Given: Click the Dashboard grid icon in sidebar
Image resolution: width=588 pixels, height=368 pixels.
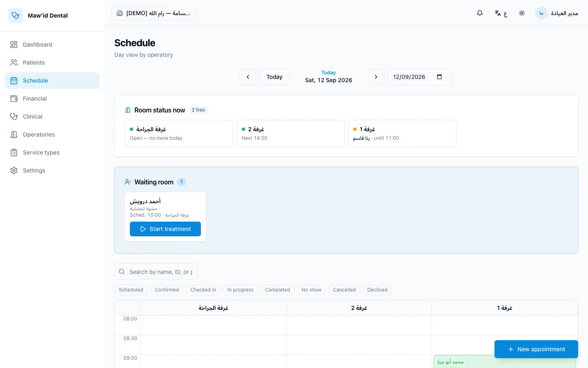Looking at the screenshot, I should point(14,45).
